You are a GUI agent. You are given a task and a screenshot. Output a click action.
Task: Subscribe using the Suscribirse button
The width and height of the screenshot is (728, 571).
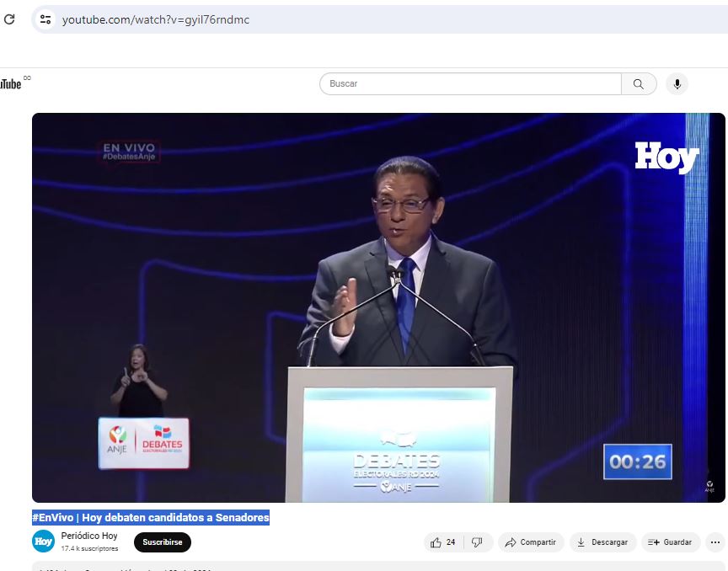(163, 542)
